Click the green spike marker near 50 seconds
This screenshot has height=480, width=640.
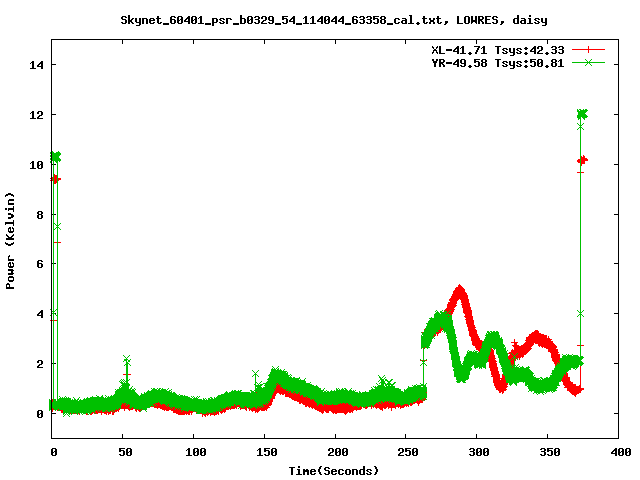[x=127, y=360]
